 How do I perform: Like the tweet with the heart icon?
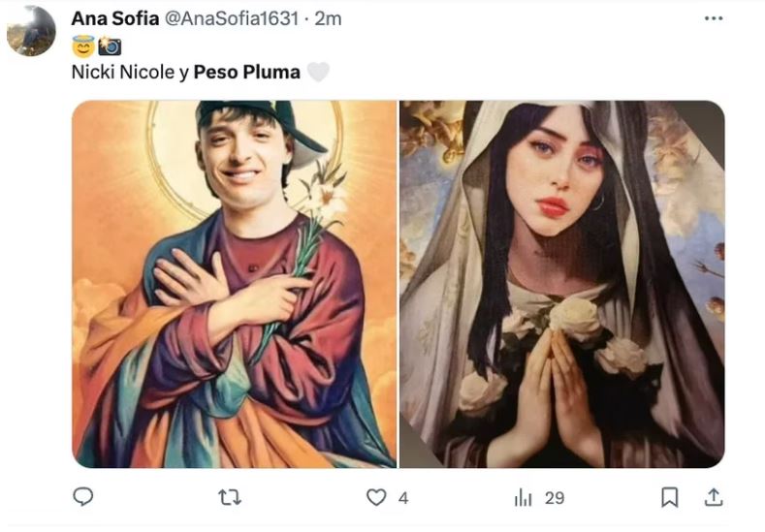[375, 497]
